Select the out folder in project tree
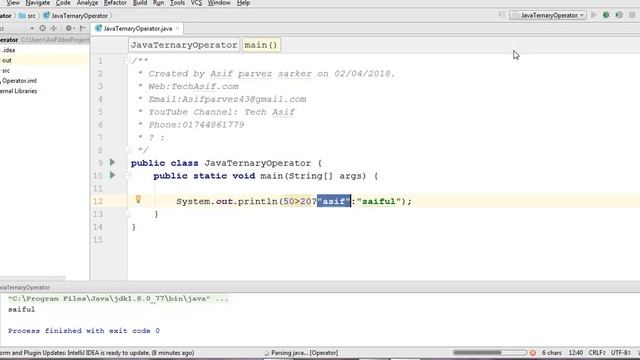This screenshot has height=360, width=640. 6,60
